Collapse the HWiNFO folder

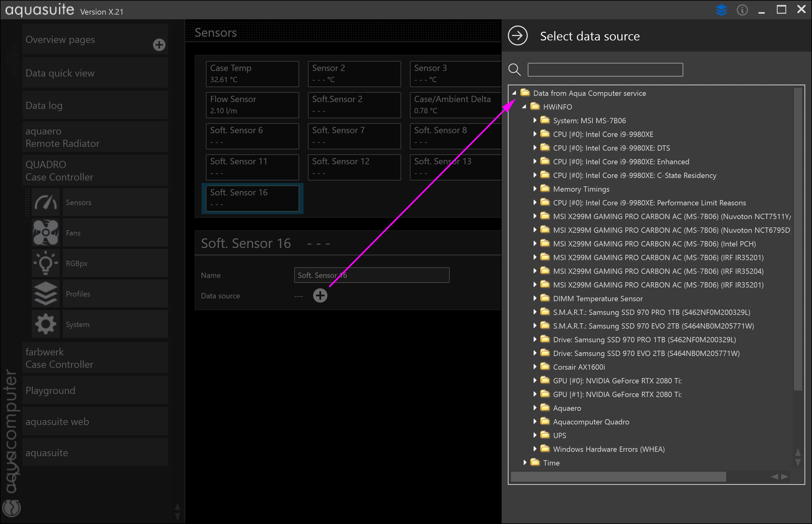point(524,107)
